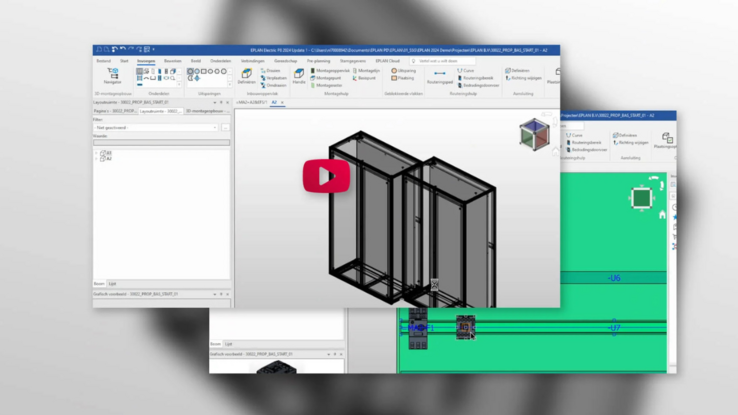Switch to the 3D-montageopbouw navigator tab

pyautogui.click(x=207, y=111)
